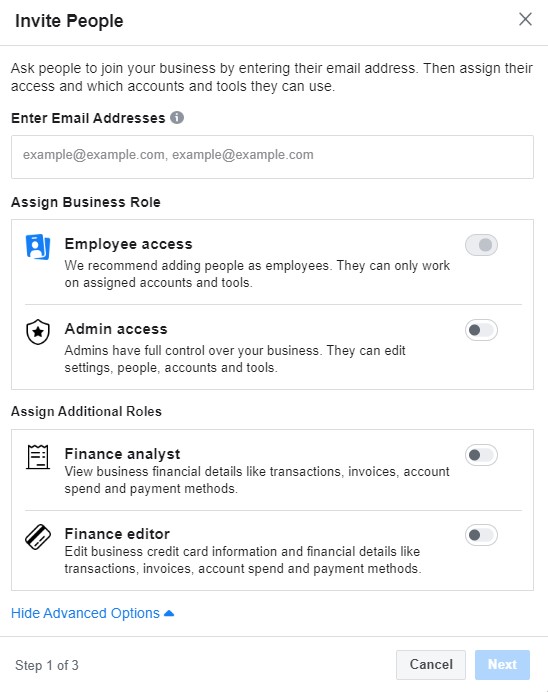Click the Step 1 of 3 indicator
The width and height of the screenshot is (548, 692).
tap(47, 665)
